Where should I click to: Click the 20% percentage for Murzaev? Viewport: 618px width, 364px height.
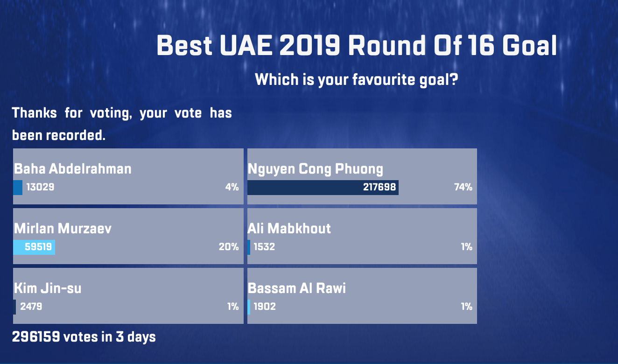tap(229, 247)
